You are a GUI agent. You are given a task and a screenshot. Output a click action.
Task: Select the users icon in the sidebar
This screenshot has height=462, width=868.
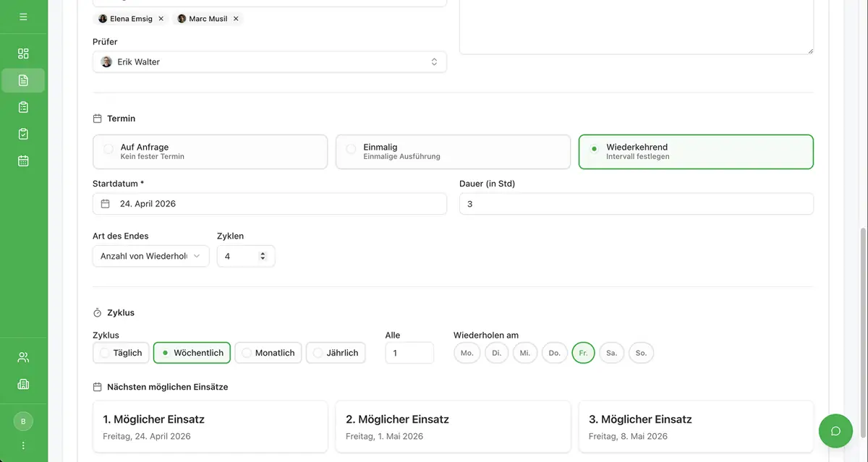22,356
